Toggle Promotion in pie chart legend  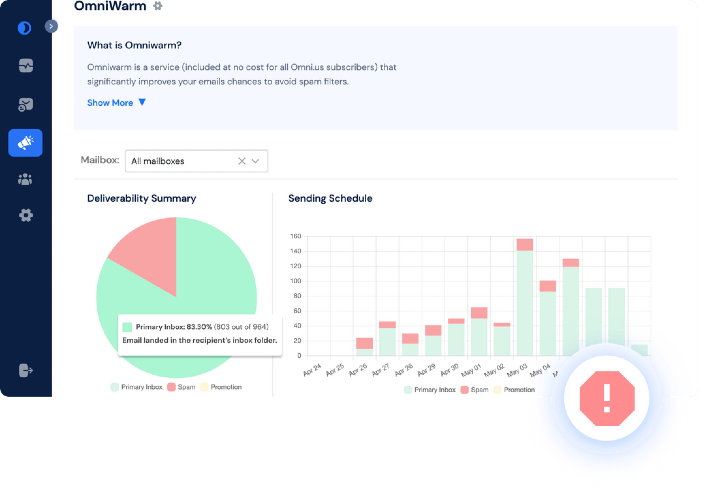pyautogui.click(x=221, y=387)
